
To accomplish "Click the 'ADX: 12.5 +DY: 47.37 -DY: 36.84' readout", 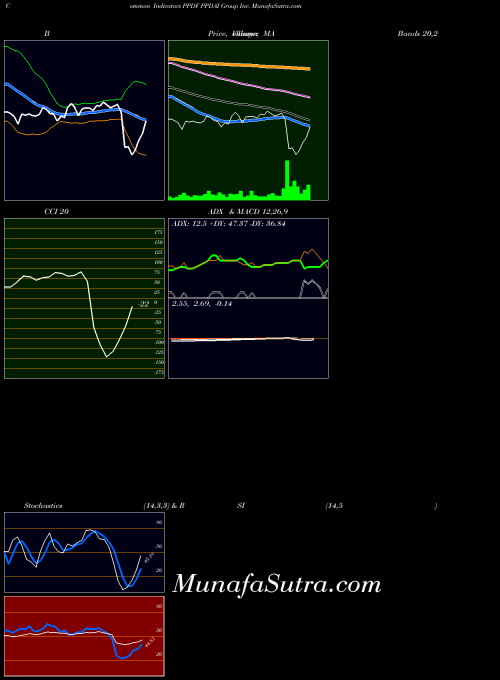I will 229,224.
